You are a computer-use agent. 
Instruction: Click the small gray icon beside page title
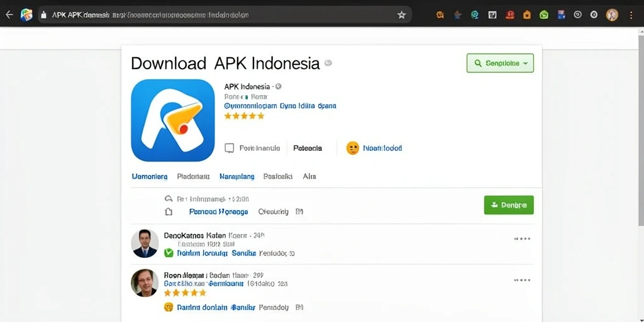click(x=328, y=63)
